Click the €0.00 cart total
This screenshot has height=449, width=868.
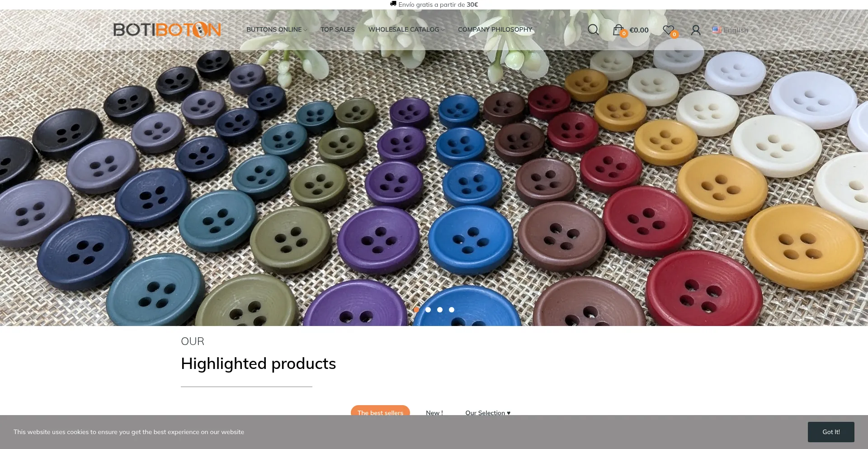pos(639,30)
